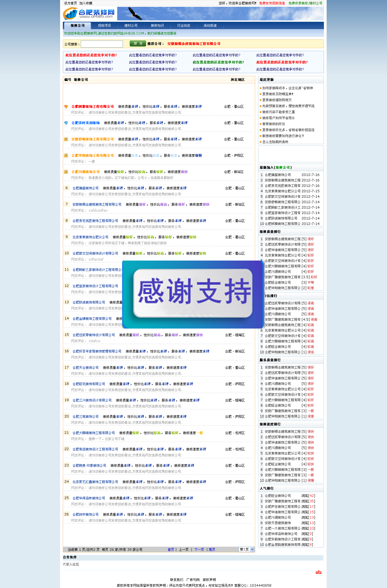Open article 夏季装修及防晒宝典
This screenshot has height=588, width=387.
tap(278, 94)
